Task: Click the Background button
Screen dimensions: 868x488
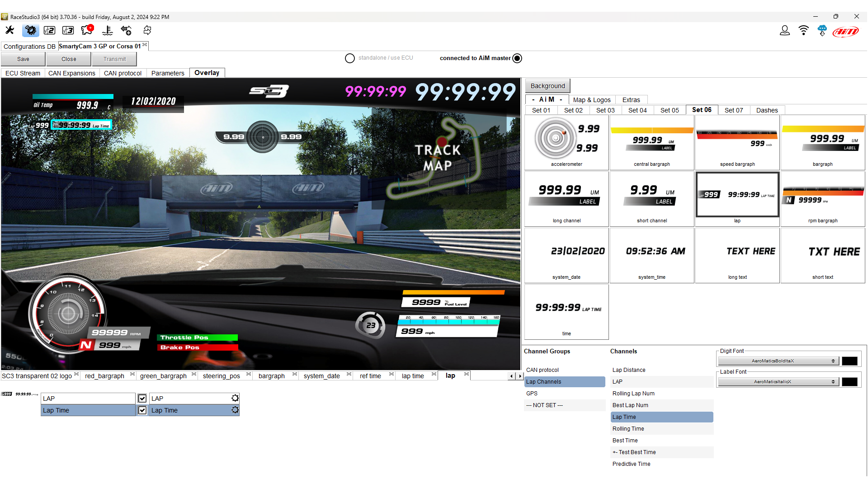Action: pyautogui.click(x=547, y=85)
